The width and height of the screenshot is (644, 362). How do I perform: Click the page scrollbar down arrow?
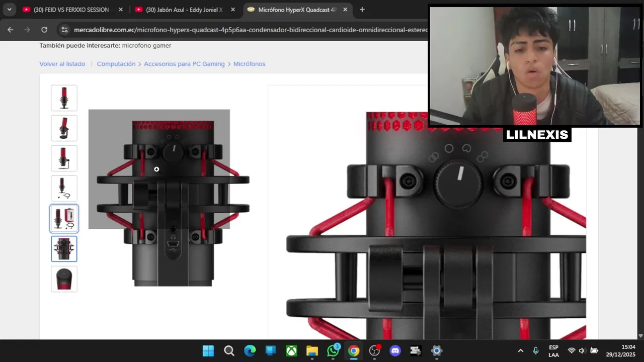(x=640, y=336)
